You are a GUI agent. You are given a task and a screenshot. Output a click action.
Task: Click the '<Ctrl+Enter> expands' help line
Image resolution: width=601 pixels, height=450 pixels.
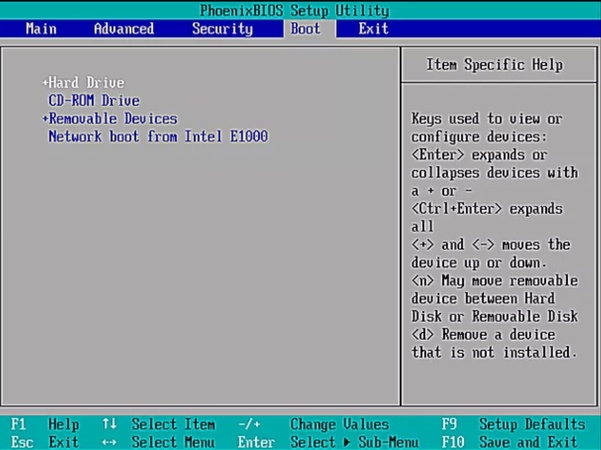pyautogui.click(x=487, y=209)
